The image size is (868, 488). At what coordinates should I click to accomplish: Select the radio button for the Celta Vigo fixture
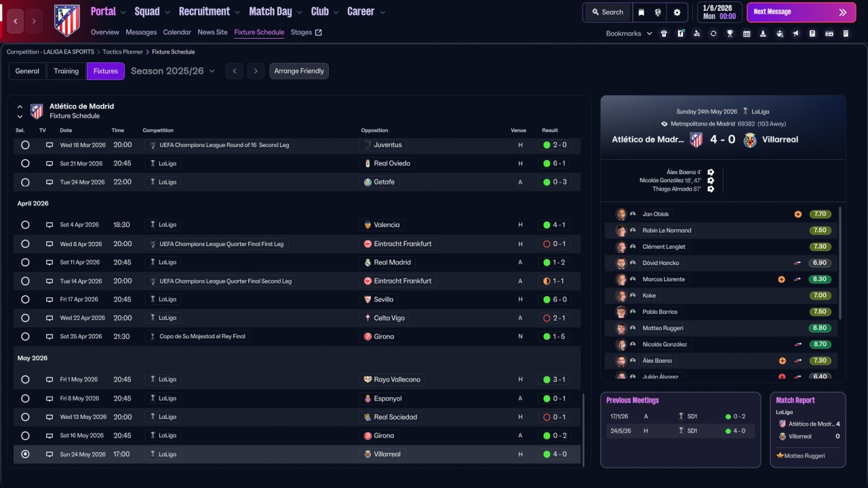25,318
